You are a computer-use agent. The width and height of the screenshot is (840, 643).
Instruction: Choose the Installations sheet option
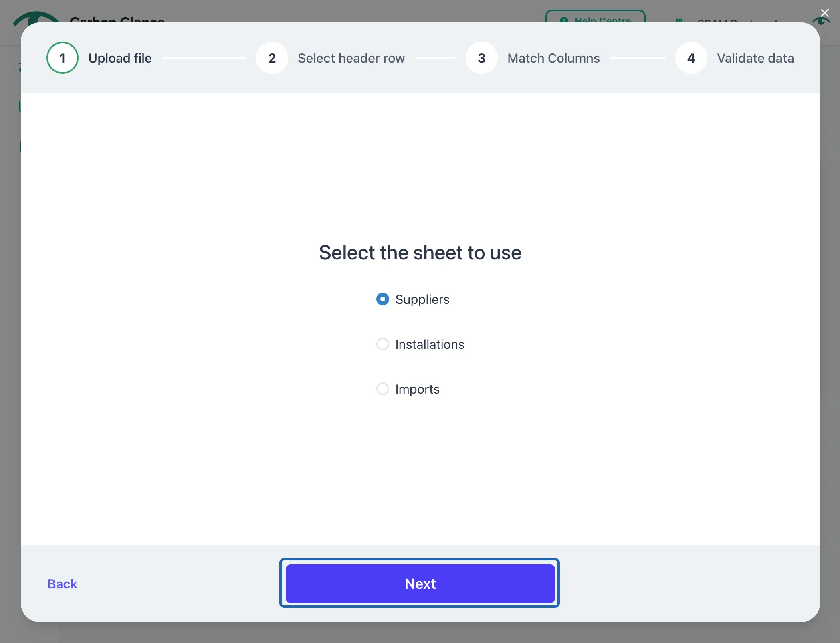(383, 344)
